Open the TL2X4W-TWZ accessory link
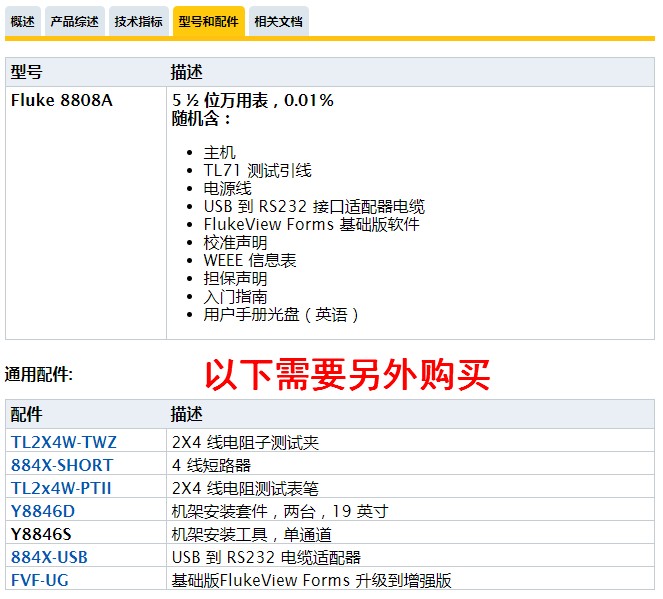Screen dimensions: 663x599 (x=64, y=442)
